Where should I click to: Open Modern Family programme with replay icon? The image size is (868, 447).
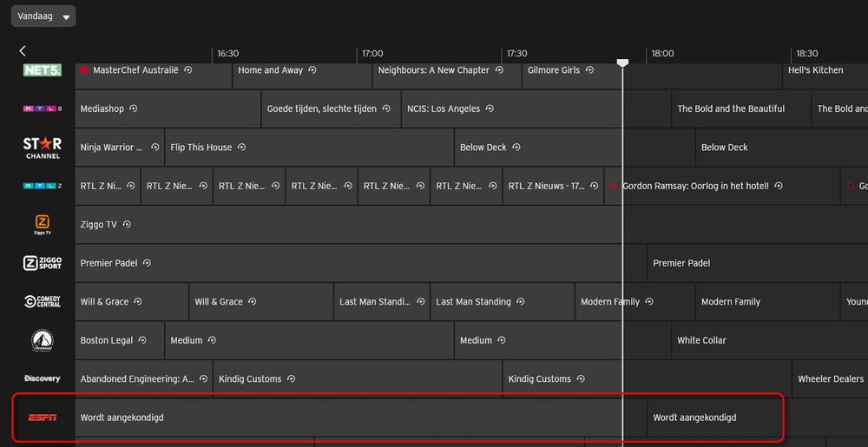(x=635, y=301)
